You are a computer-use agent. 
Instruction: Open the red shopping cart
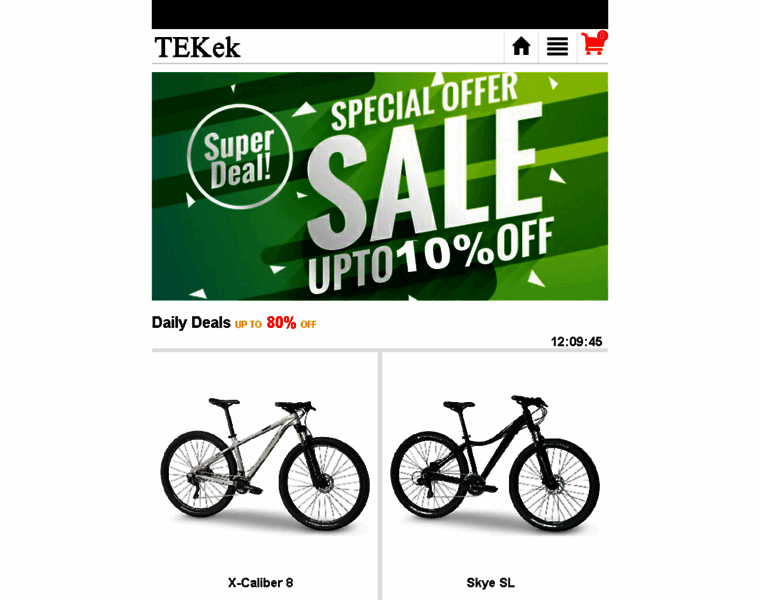click(593, 44)
